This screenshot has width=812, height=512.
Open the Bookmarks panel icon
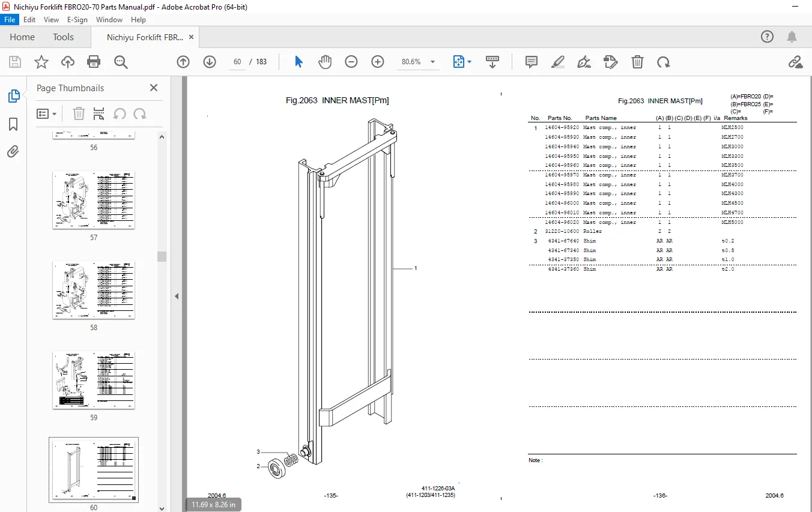13,124
